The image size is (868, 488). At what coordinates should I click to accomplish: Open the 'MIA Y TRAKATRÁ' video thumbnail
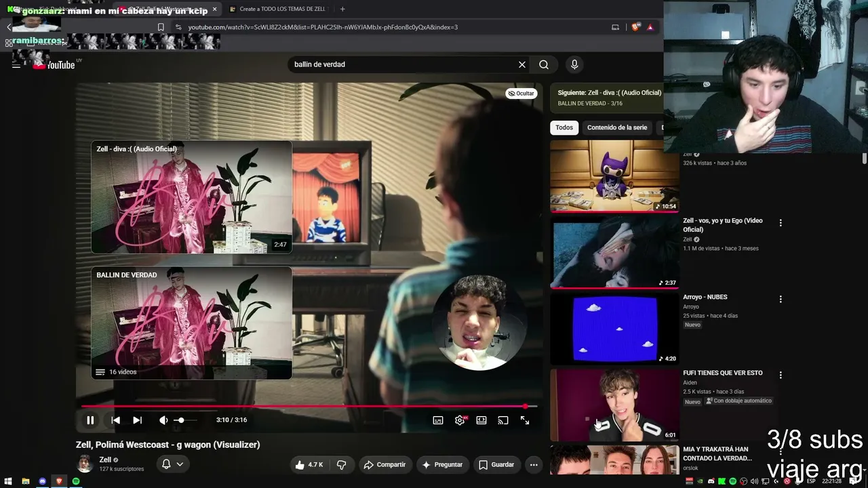tap(614, 460)
